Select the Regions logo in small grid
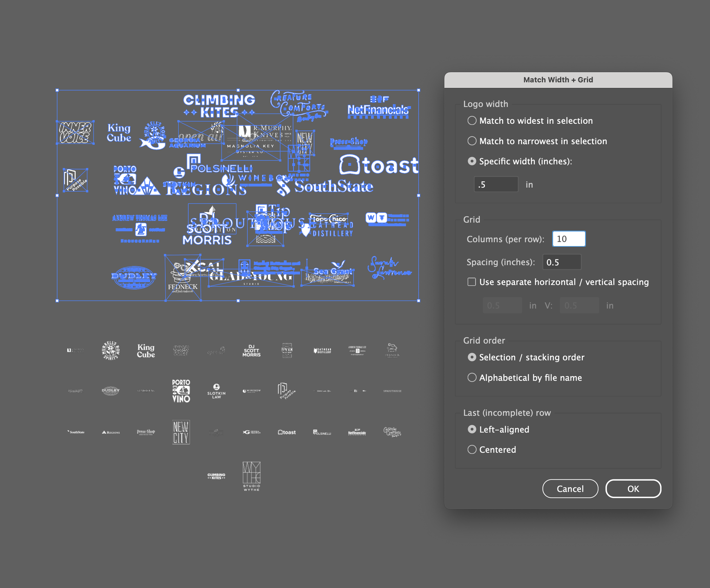Screen dimensions: 710x588 click(x=110, y=432)
